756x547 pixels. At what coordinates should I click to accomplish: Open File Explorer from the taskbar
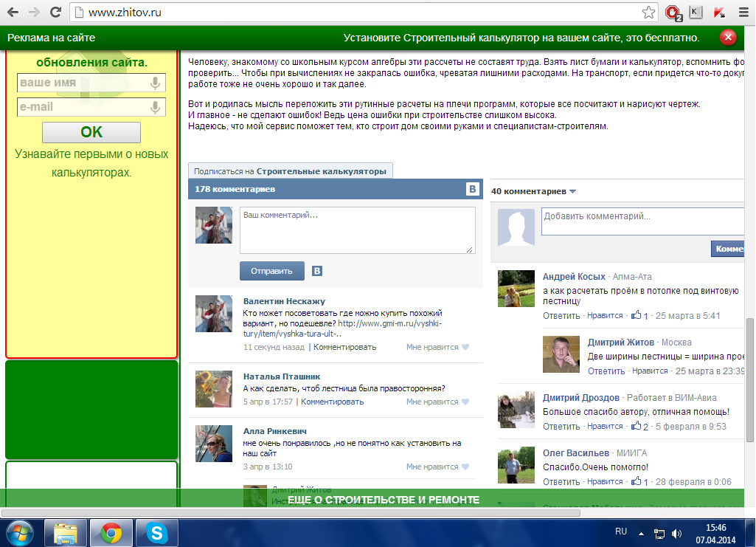point(66,533)
